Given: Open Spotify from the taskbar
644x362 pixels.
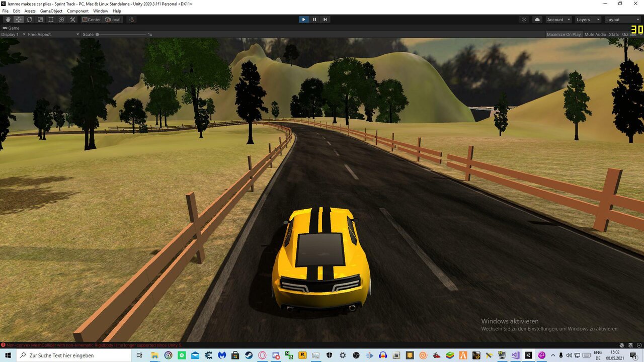Looking at the screenshot, I should [x=182, y=355].
